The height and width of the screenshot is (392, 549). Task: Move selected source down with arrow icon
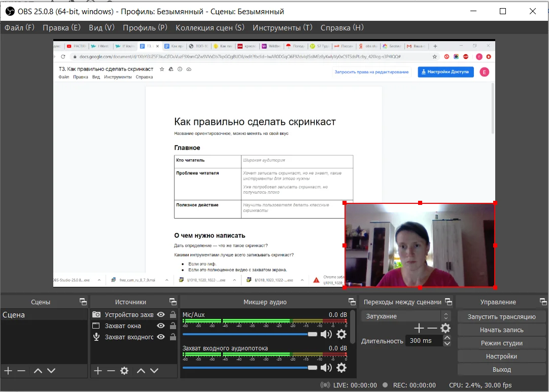(x=154, y=371)
